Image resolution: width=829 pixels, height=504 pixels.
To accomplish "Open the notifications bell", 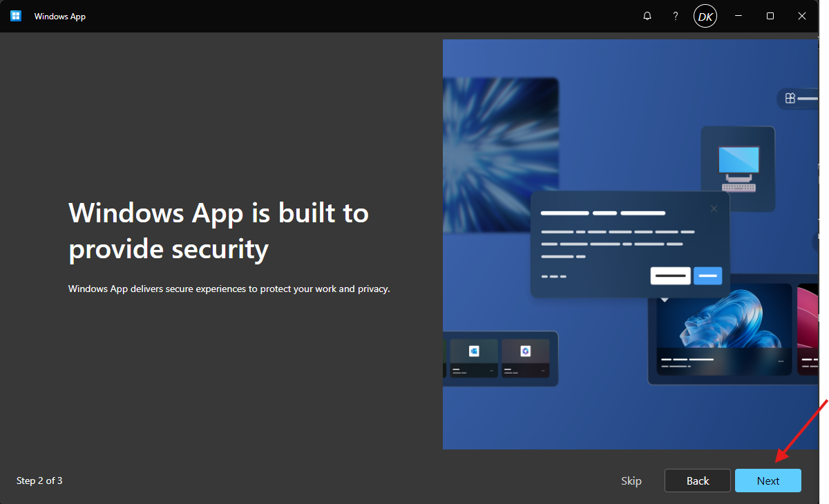I will [x=647, y=15].
